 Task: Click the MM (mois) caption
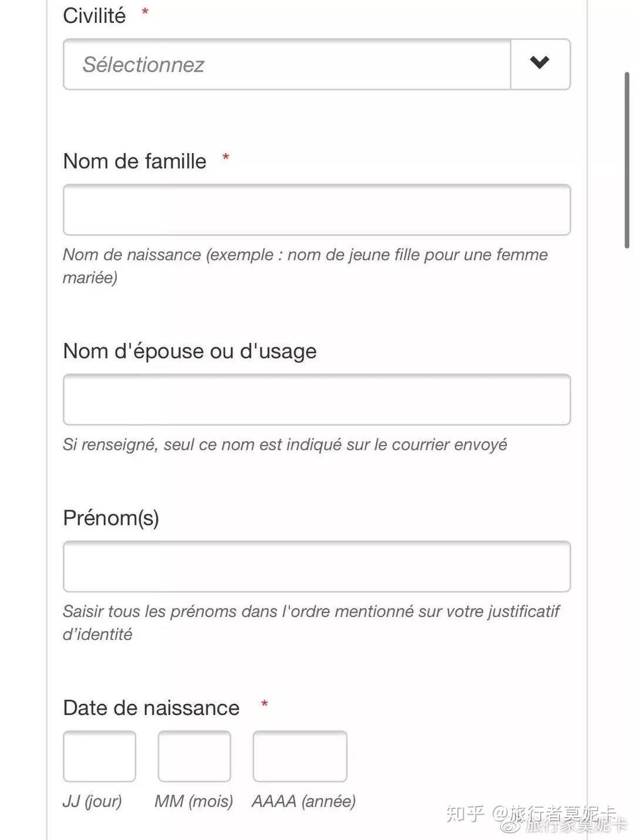pos(194,801)
